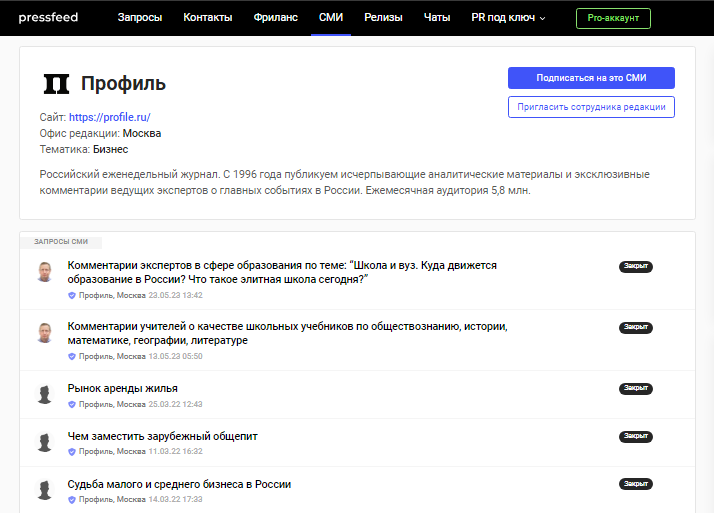Viewport: 714px width, 513px height.
Task: Open request about школьных учебников quality
Action: (x=287, y=333)
